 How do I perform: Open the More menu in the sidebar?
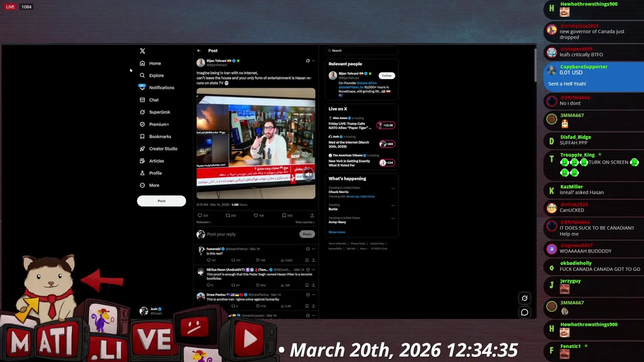149,186
